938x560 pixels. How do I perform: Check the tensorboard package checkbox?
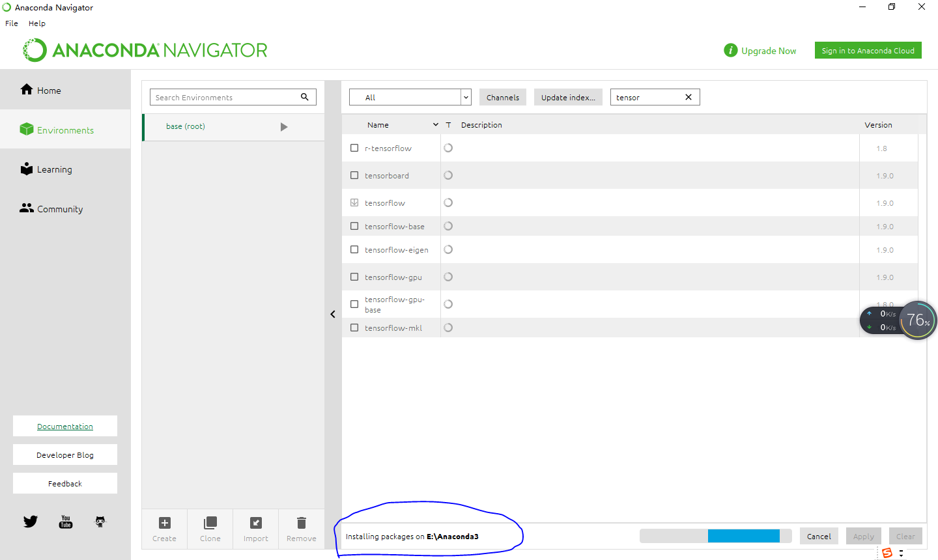point(354,175)
